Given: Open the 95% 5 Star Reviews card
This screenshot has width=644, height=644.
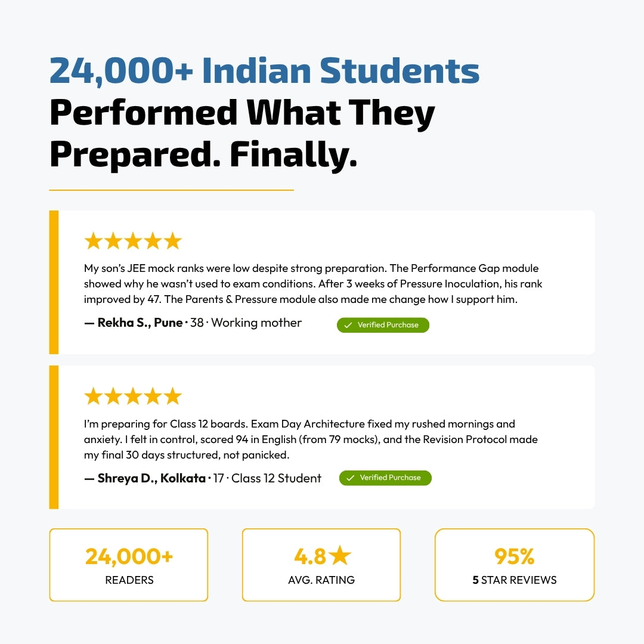Looking at the screenshot, I should (515, 565).
